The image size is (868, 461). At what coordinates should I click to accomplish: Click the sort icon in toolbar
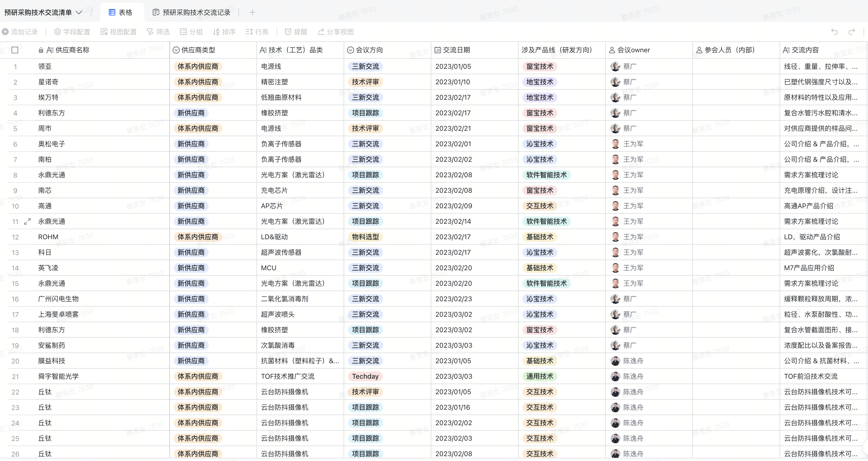coord(217,32)
